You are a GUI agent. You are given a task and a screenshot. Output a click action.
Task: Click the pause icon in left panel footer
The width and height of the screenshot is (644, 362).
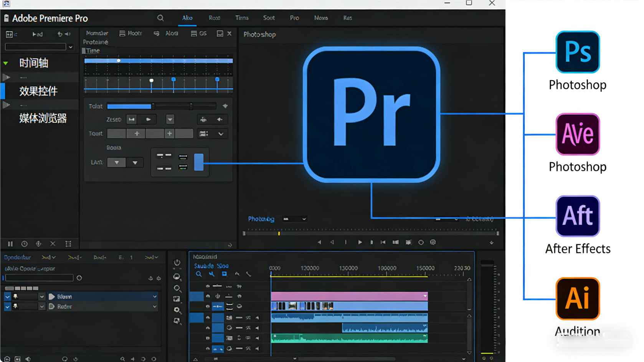pos(10,244)
